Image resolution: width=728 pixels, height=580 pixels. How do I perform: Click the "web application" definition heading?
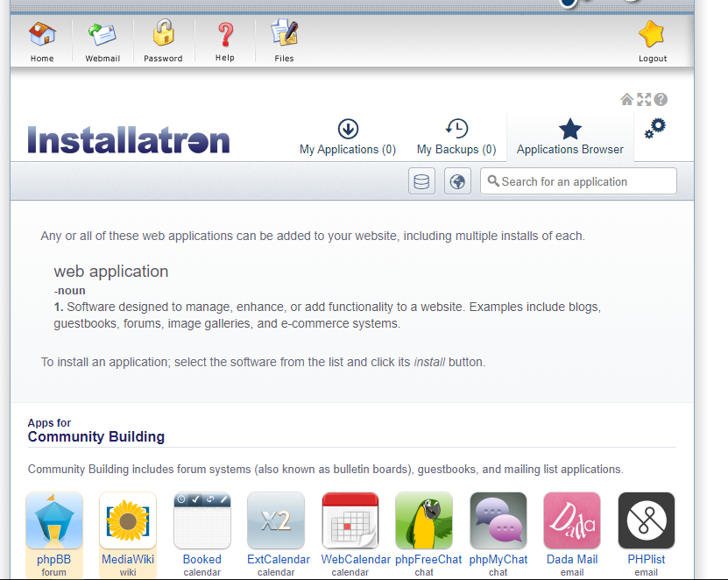point(111,272)
